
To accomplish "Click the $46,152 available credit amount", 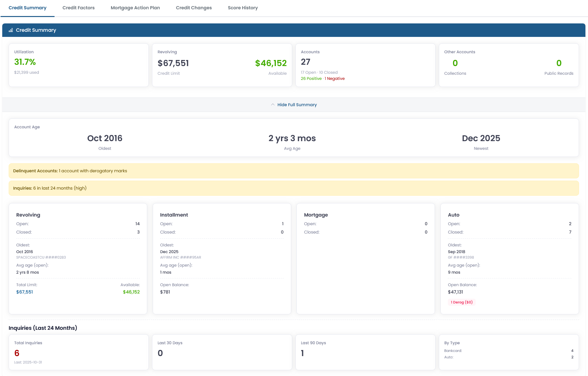I will pos(271,63).
